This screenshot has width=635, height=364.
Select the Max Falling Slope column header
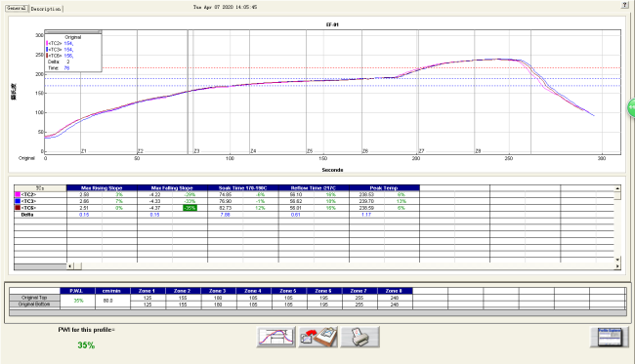coord(172,188)
